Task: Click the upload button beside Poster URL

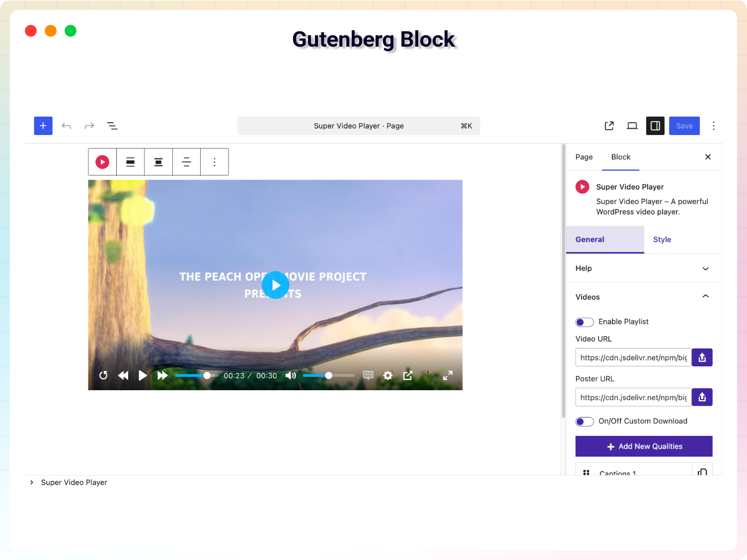Action: [x=702, y=397]
